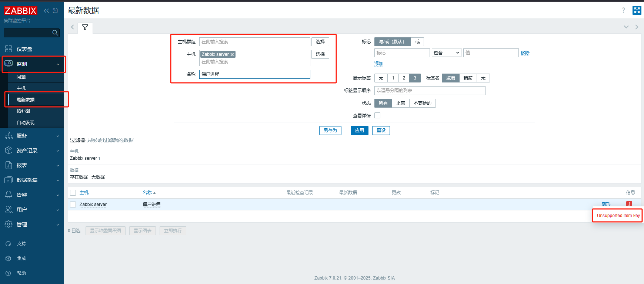
Task: Open the filter tabs list dropdown chevron
Action: point(626,27)
